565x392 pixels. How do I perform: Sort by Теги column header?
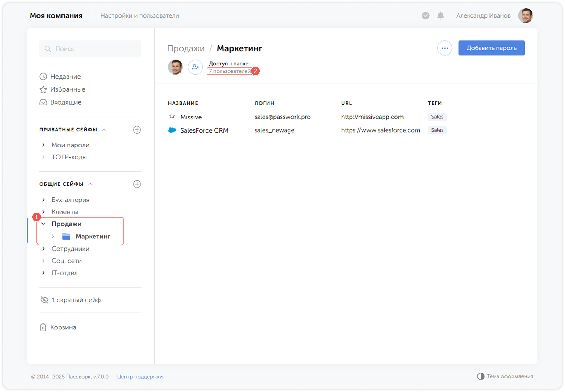pos(435,103)
